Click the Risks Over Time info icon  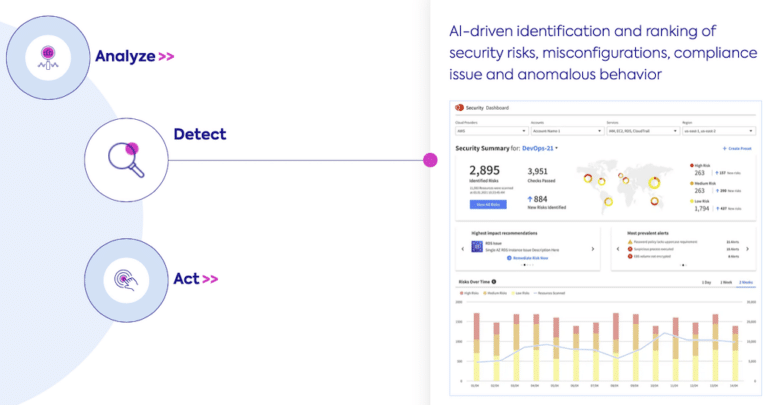pyautogui.click(x=494, y=282)
